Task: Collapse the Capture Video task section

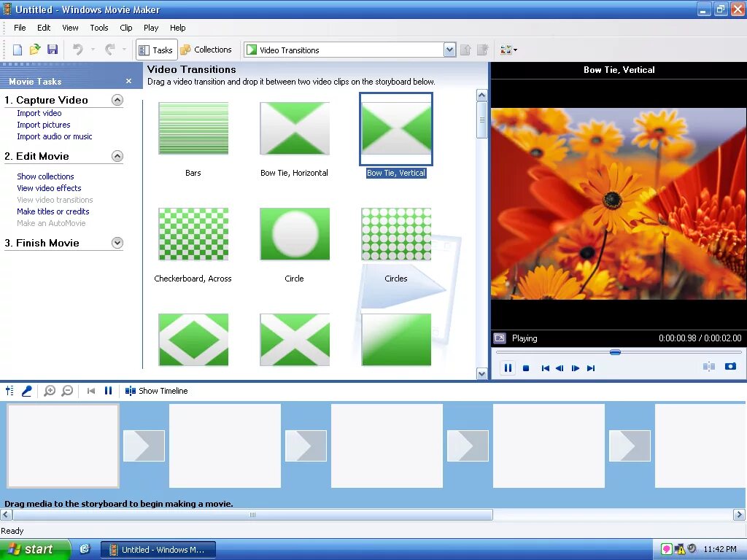Action: 117,100
